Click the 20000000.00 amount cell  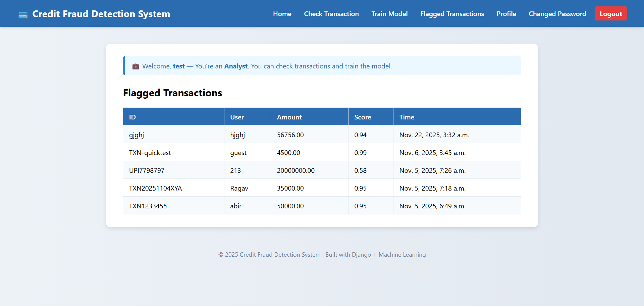click(x=296, y=170)
